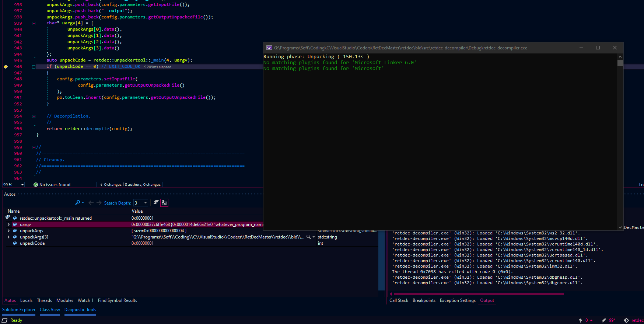Toggle the highlighted Autos toolbar button

164,203
